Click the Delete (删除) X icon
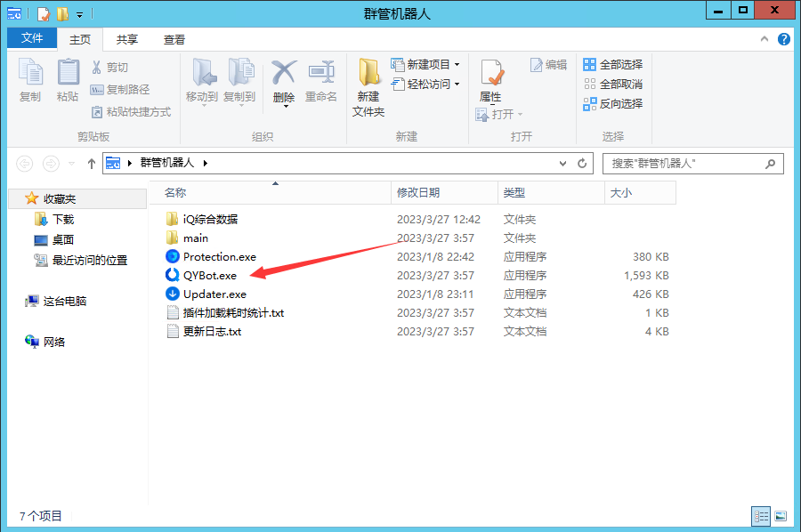Screen dimensions: 801x532 tap(284, 72)
